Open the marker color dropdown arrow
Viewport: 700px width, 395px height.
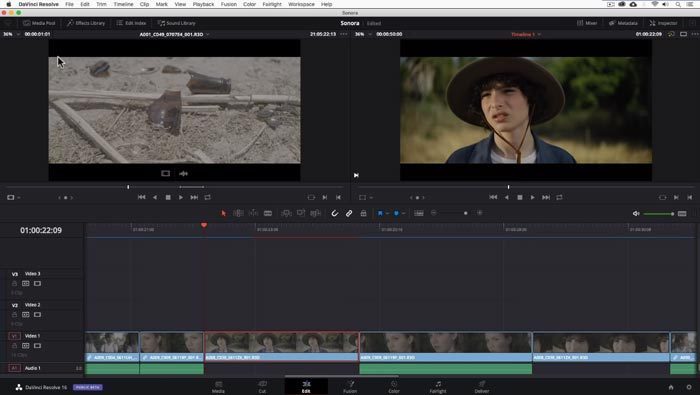403,213
